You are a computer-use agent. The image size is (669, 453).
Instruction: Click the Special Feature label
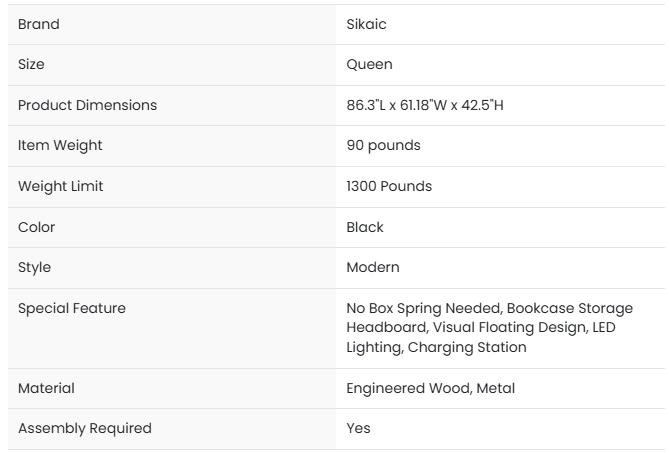[72, 308]
